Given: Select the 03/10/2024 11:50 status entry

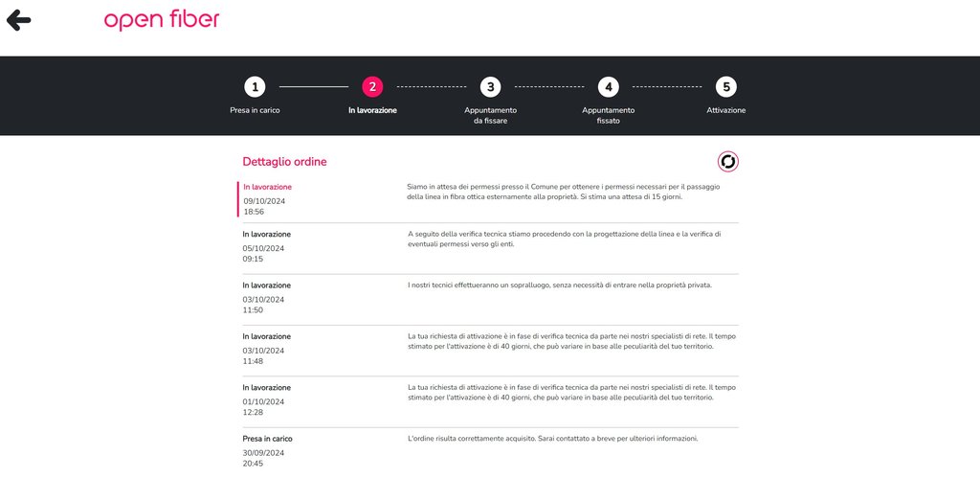Looking at the screenshot, I should (491, 298).
